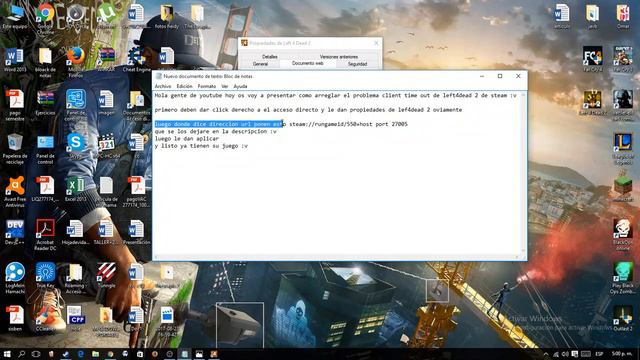The height and width of the screenshot is (360, 640).
Task: Select the Cheat Engine desktop icon
Action: pyautogui.click(x=137, y=60)
